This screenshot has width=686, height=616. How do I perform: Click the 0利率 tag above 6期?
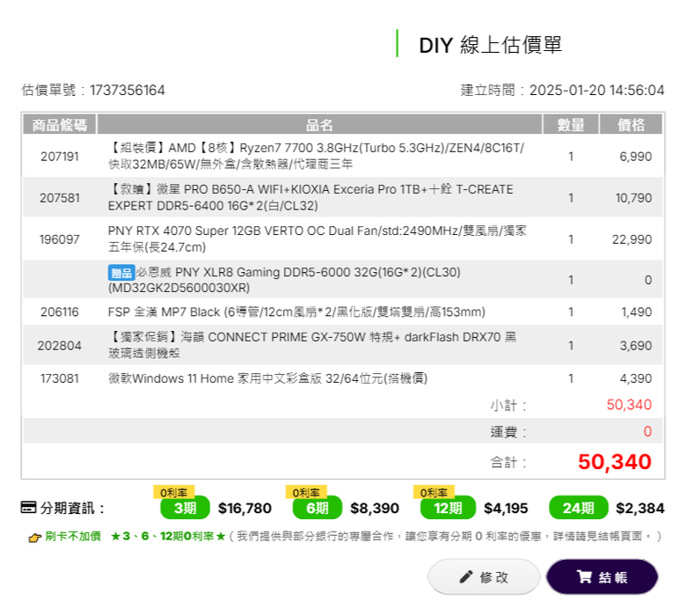point(306,493)
